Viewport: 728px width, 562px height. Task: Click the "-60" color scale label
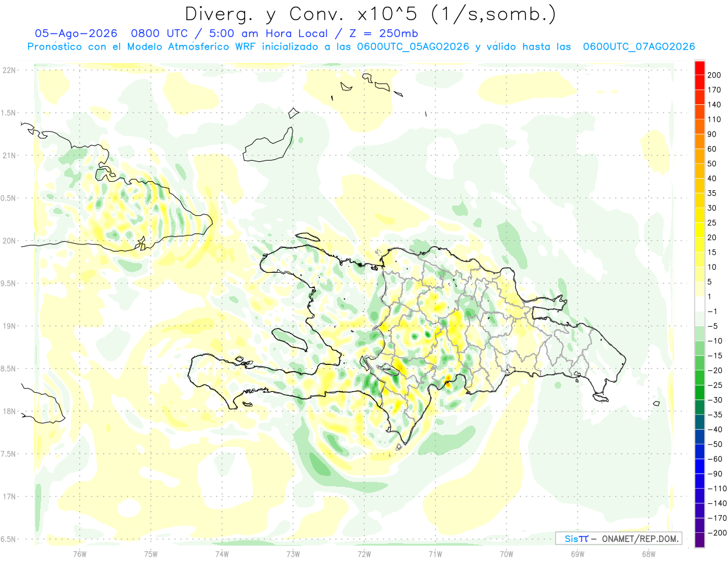tap(714, 459)
